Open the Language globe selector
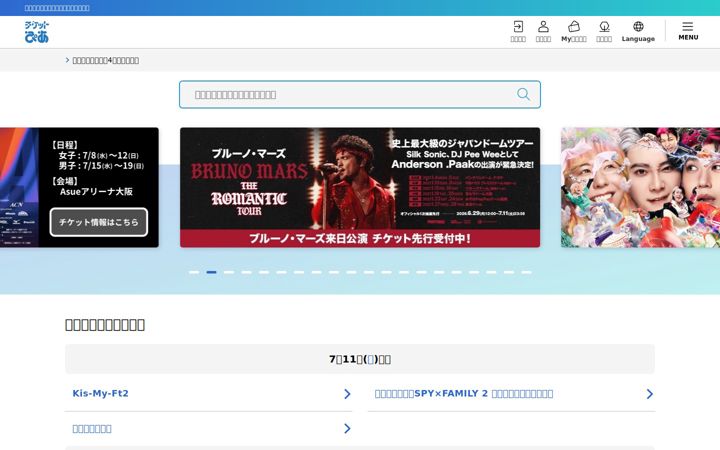This screenshot has width=720, height=450. pyautogui.click(x=638, y=31)
